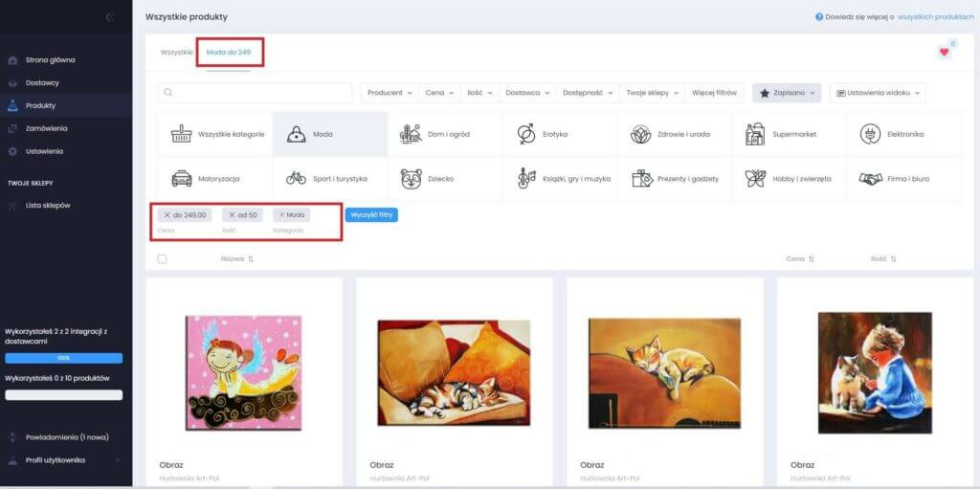Open the favorites heart icon
The image size is (980, 489).
click(x=944, y=53)
